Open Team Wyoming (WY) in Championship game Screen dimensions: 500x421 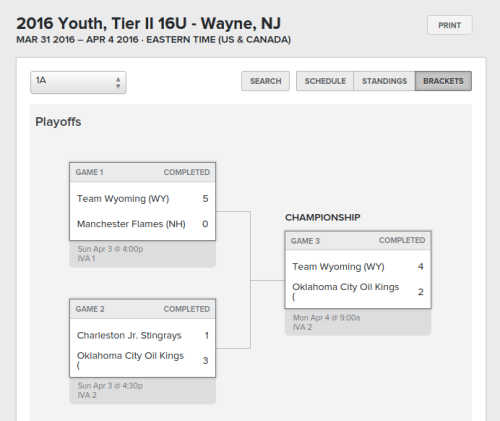tap(338, 267)
